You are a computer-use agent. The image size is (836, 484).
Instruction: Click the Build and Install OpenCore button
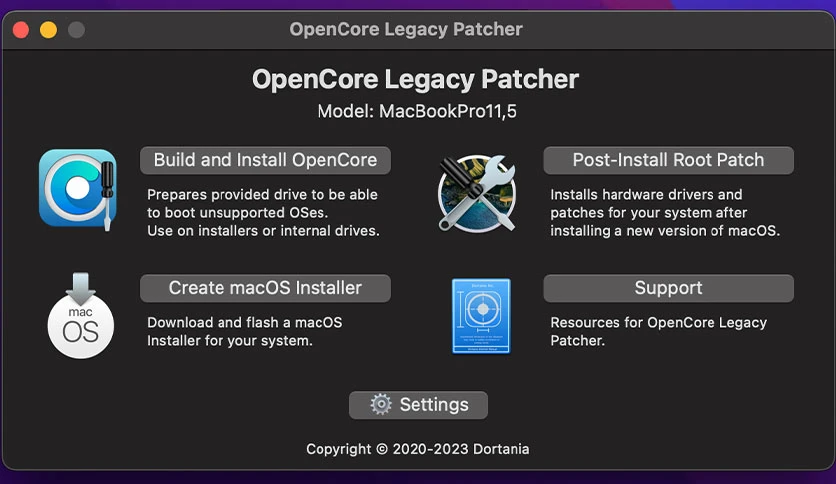pos(265,160)
